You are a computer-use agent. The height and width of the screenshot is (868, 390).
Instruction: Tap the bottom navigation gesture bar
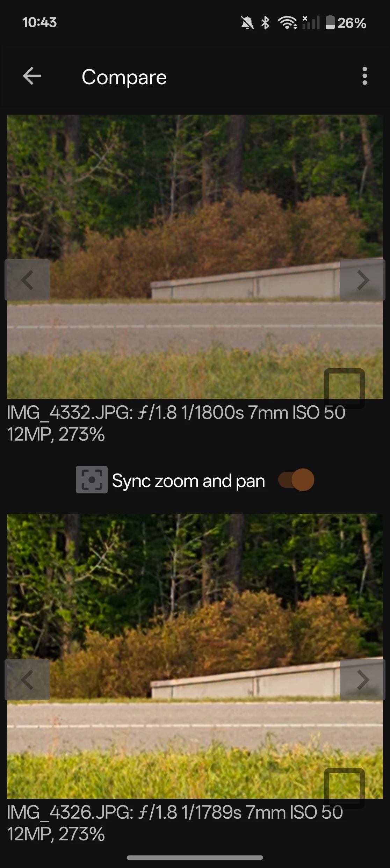click(x=195, y=858)
